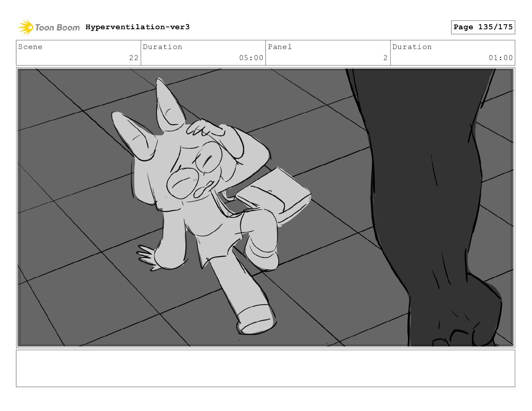Select the title text Hyperventilation-ver3
Image resolution: width=532 pixels, height=411 pixels.
point(137,27)
